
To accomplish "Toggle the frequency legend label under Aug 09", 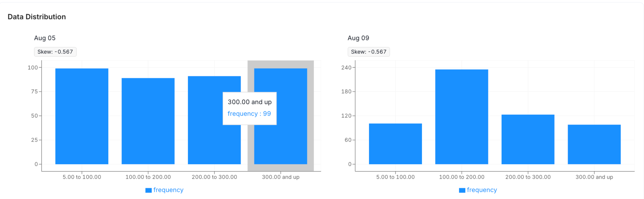I will point(482,190).
